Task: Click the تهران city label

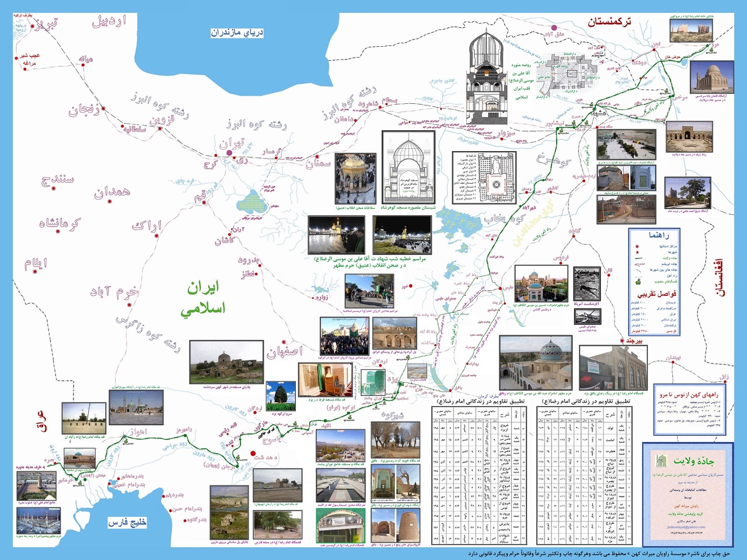Action: point(233,143)
